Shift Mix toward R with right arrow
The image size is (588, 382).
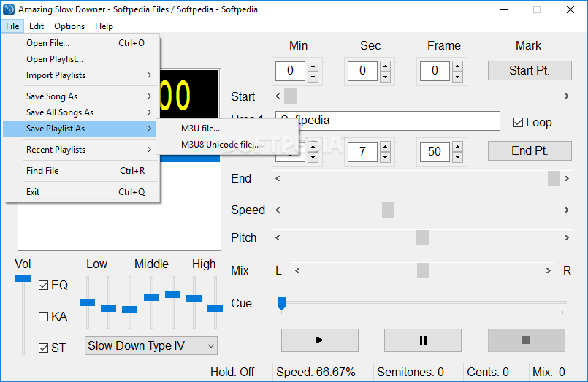coord(549,270)
